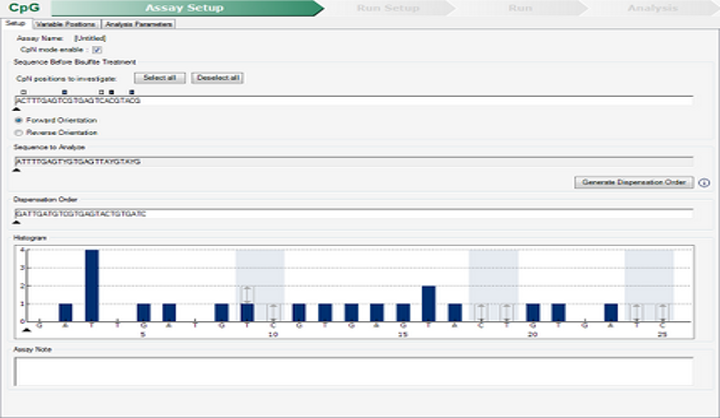Click the triangle marker below the pre-bisulfite sequence
The image size is (720, 418).
(x=16, y=109)
